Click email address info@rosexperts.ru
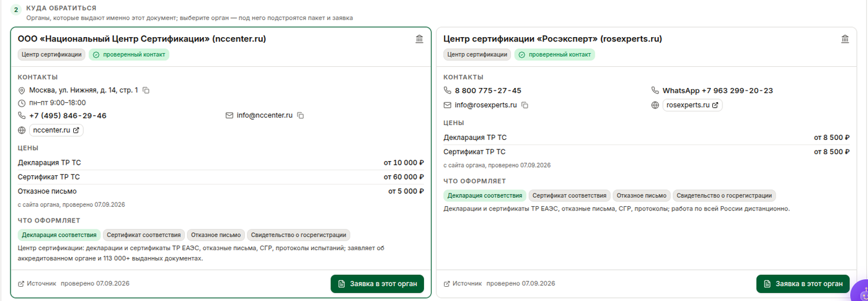 [485, 105]
